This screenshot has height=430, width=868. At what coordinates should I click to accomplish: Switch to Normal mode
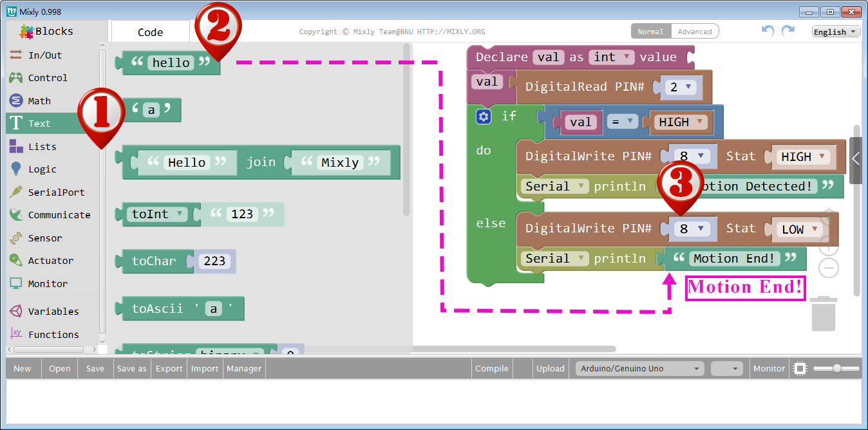650,32
